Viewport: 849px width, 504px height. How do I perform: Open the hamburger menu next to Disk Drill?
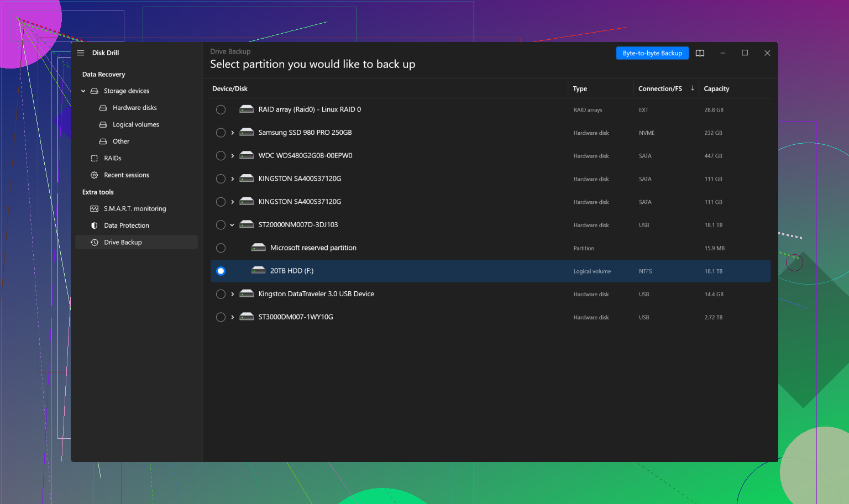[81, 53]
